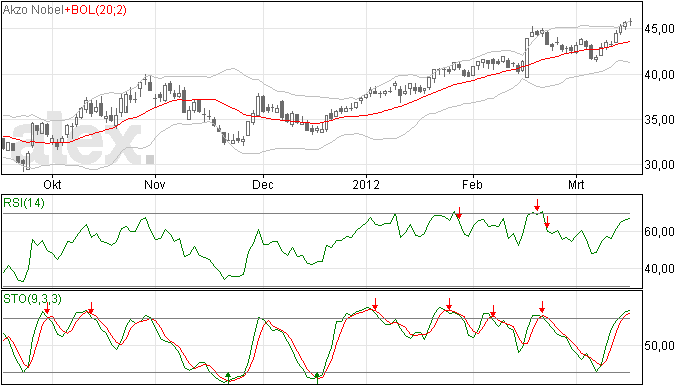Click the first red arrow in RSI panel

pyautogui.click(x=459, y=213)
